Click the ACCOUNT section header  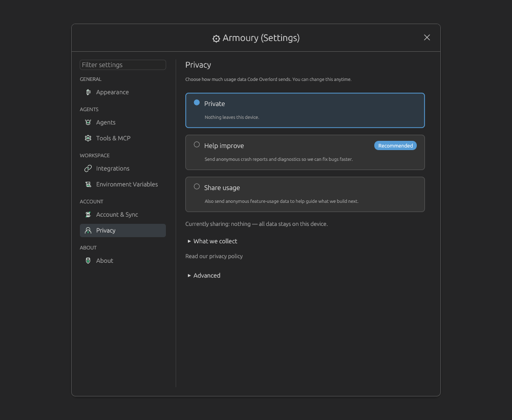92,202
